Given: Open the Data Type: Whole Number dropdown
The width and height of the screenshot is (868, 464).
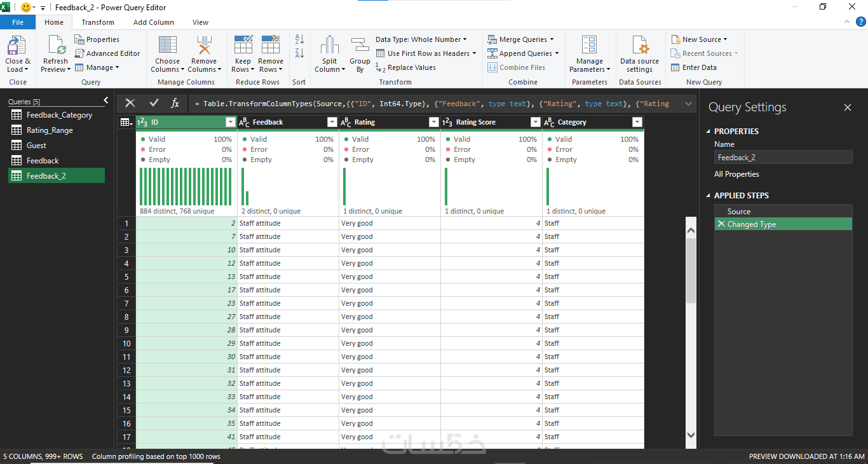Looking at the screenshot, I should coord(421,39).
